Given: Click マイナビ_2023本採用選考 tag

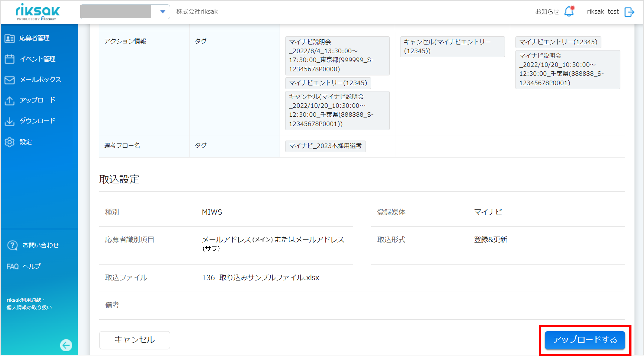Looking at the screenshot, I should point(325,146).
